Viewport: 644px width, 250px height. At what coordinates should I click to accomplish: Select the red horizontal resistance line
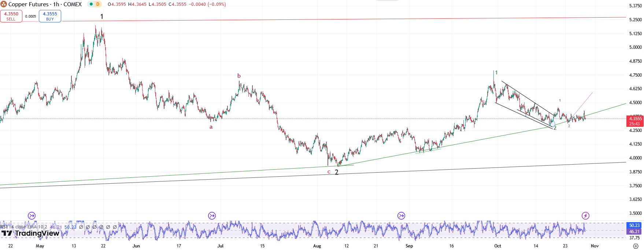pos(344,19)
